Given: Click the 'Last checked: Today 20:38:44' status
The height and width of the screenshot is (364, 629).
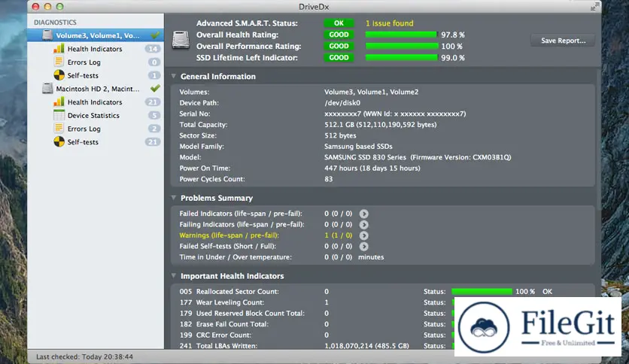Looking at the screenshot, I should [x=84, y=356].
